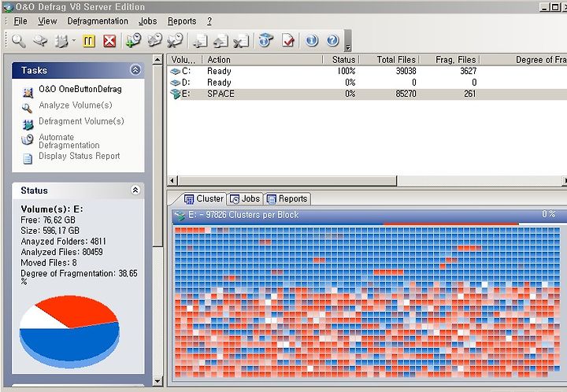
Task: Click the blue info toolbar icon
Action: pyautogui.click(x=312, y=40)
